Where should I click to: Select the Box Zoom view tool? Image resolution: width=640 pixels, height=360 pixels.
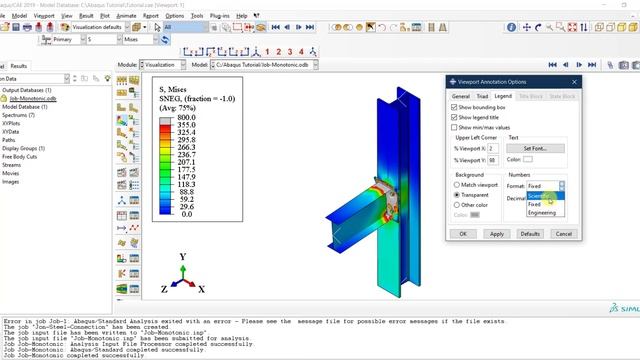[561, 27]
